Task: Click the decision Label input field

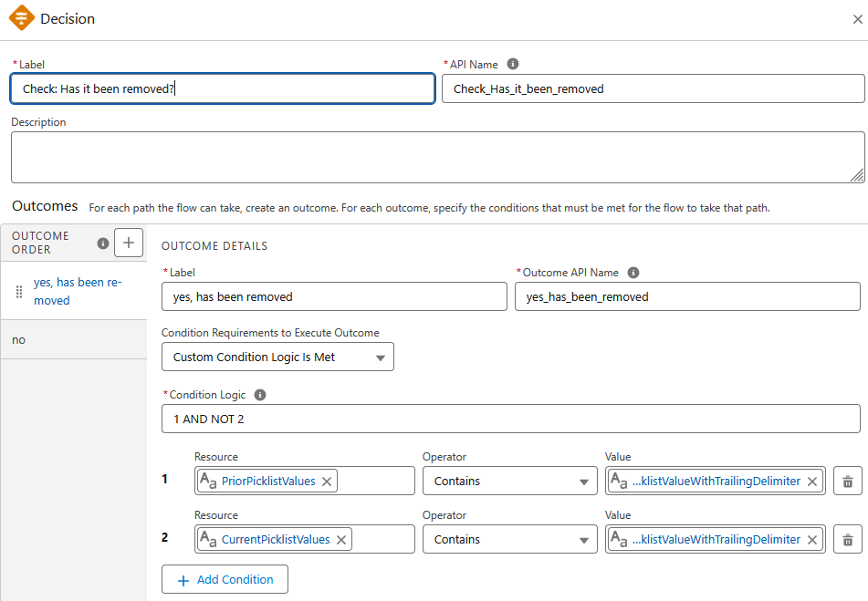Action: (x=223, y=88)
